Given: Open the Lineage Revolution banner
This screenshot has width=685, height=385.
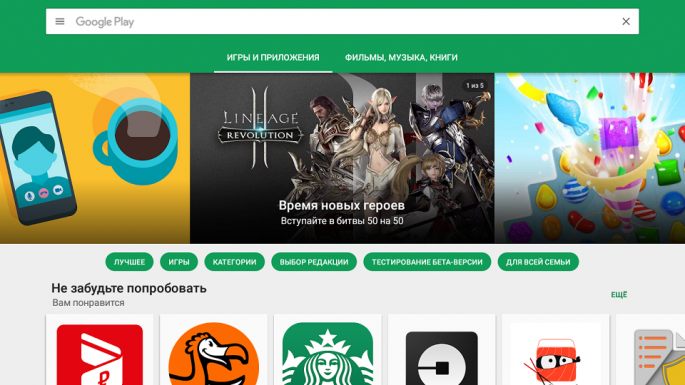Looking at the screenshot, I should 342,158.
